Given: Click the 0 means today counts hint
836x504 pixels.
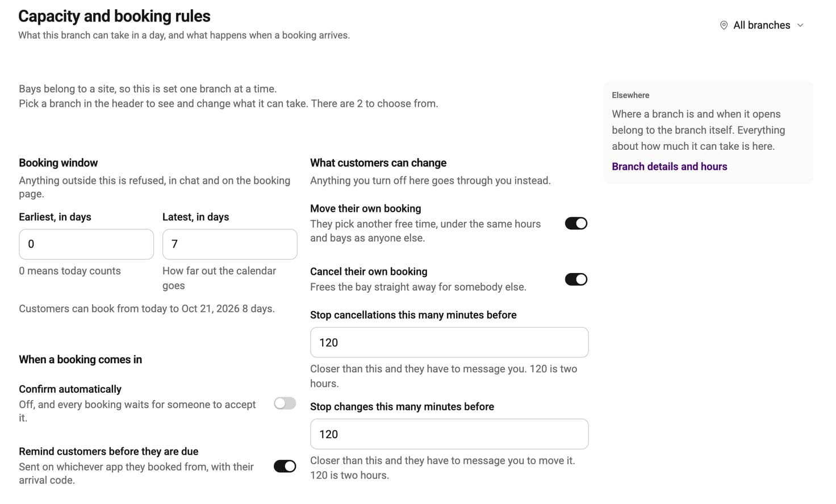Looking at the screenshot, I should click(70, 271).
